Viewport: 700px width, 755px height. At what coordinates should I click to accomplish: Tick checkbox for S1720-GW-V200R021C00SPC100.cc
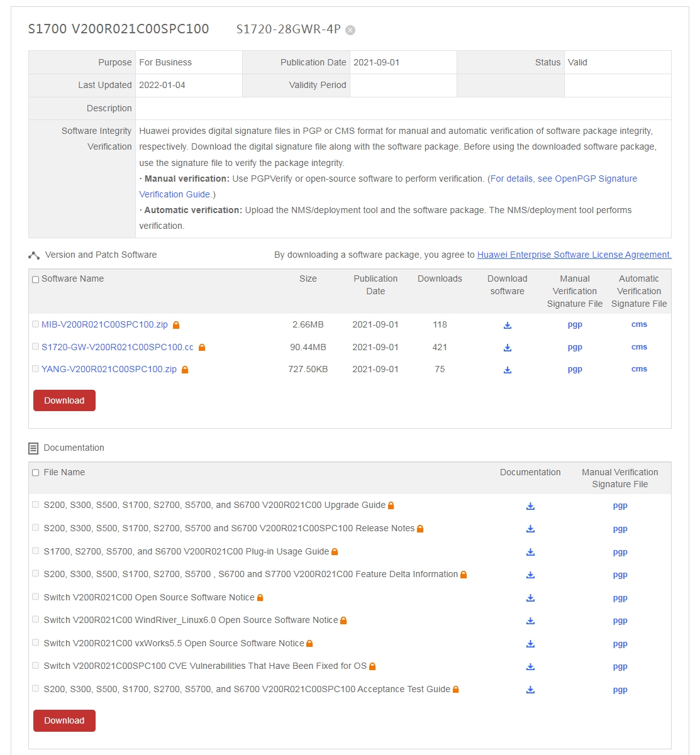tap(35, 346)
